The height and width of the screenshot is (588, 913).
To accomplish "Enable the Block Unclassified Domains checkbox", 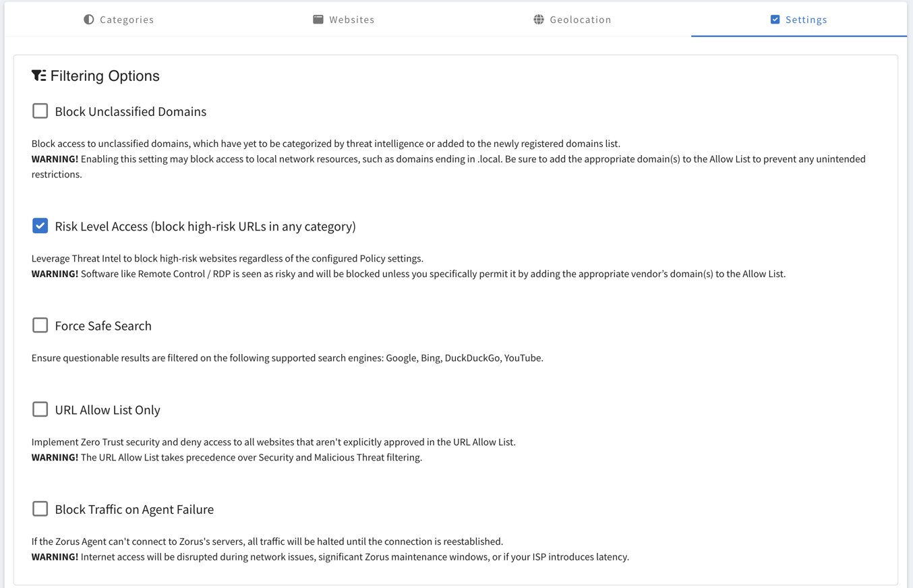I will [x=40, y=111].
